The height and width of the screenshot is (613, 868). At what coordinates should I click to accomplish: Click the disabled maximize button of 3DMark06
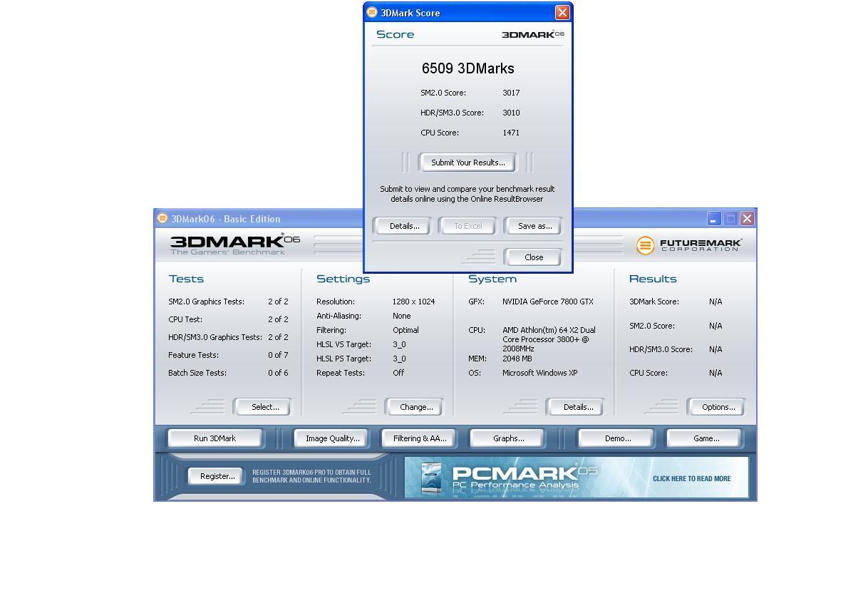point(730,219)
